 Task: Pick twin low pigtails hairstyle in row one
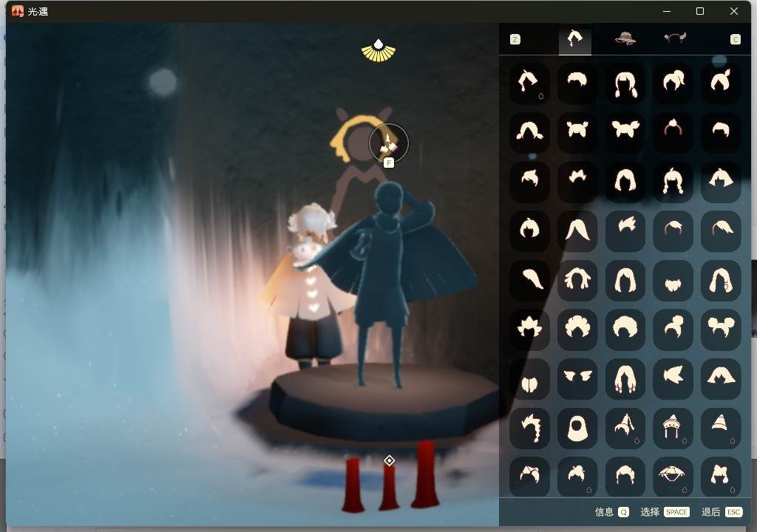[x=625, y=83]
